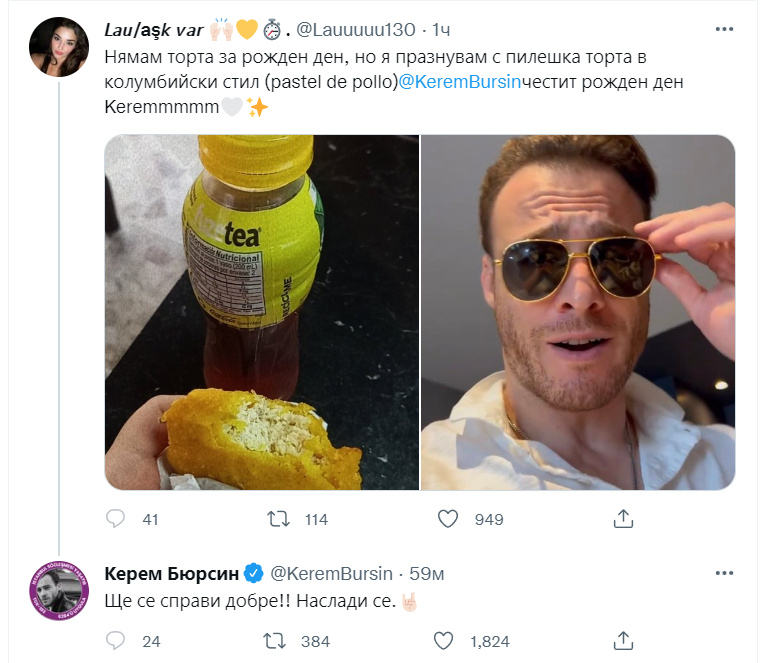Screen dimensions: 768x663
Task: Open the 59м timestamp on reply
Action: (x=427, y=573)
